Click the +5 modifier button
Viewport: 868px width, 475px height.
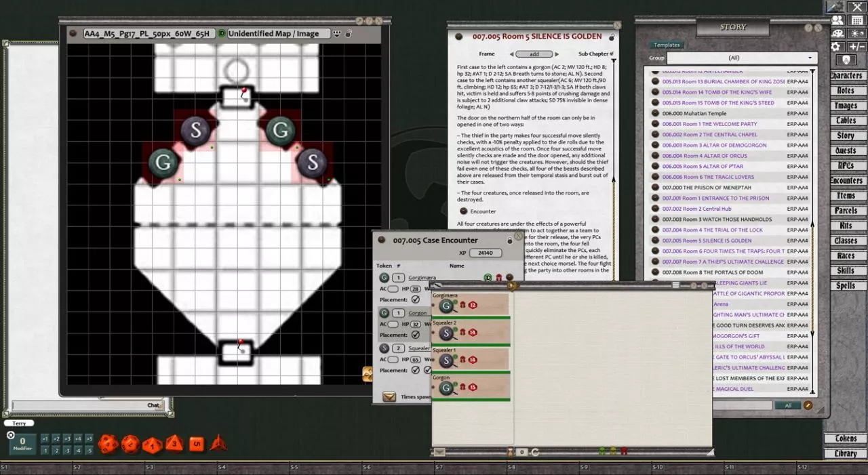click(88, 439)
